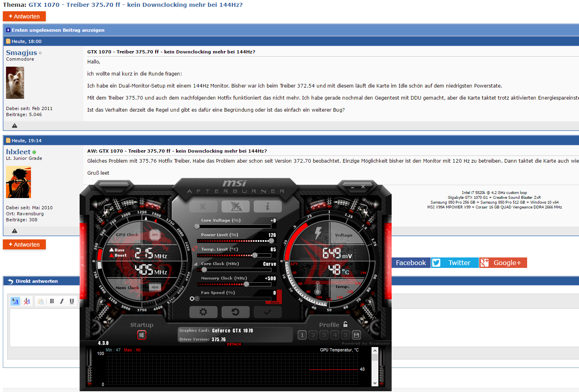Select profile slot 5

tap(345, 335)
